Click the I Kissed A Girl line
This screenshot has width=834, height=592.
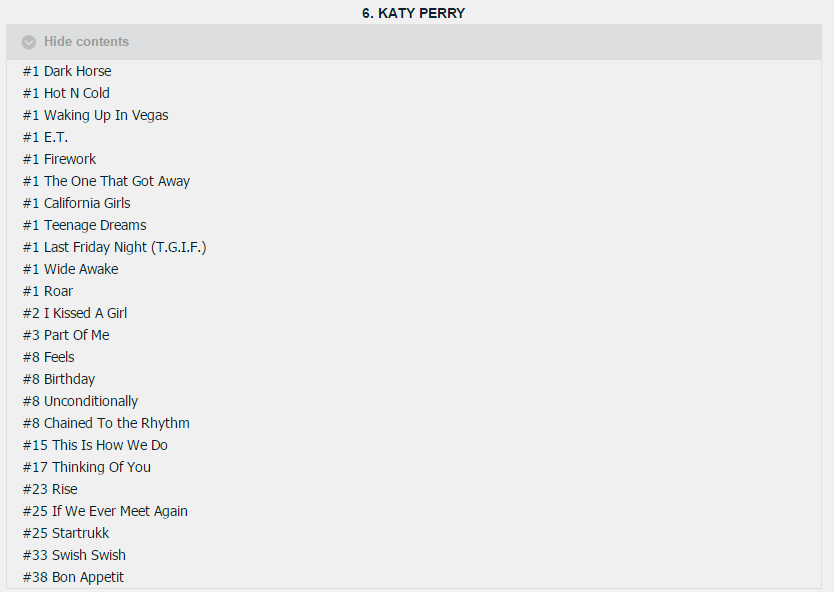75,313
